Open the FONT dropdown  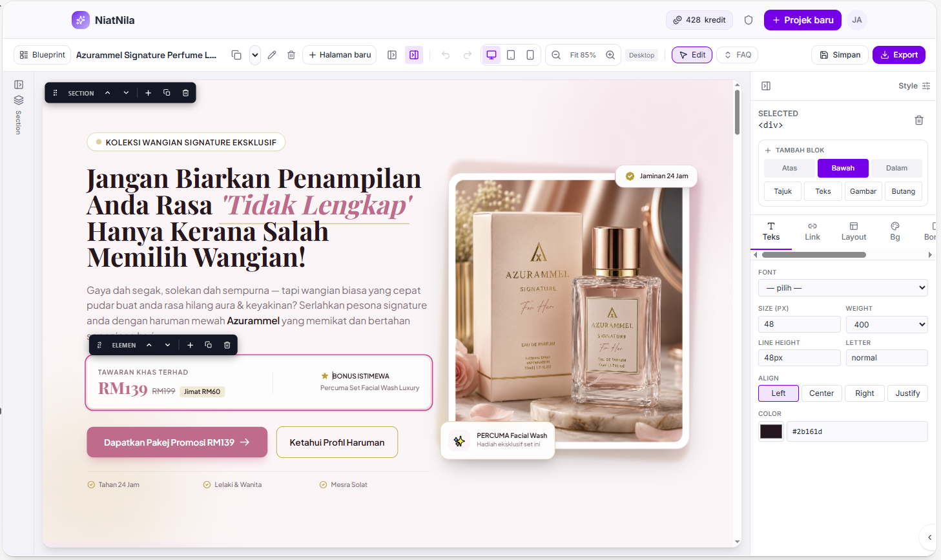pos(843,288)
